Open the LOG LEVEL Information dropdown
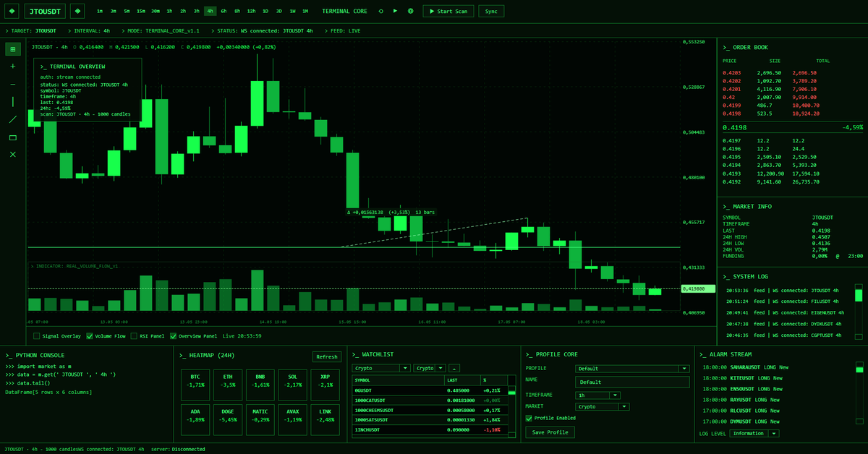The image size is (868, 454). tap(754, 434)
